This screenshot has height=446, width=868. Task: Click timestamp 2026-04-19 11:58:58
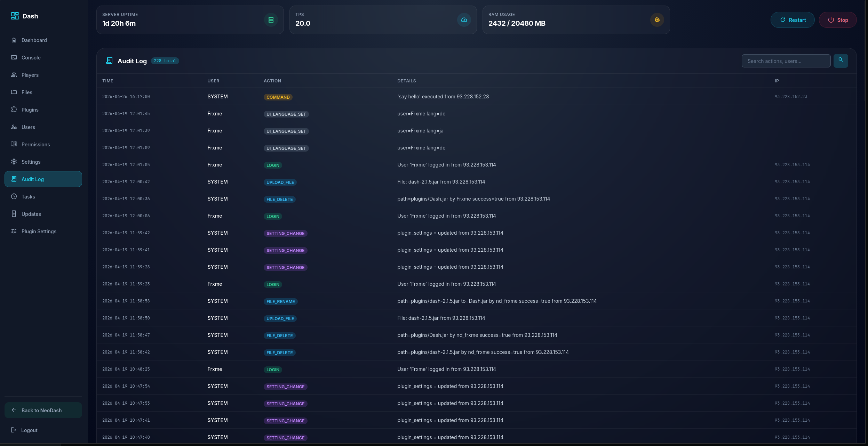[126, 301]
